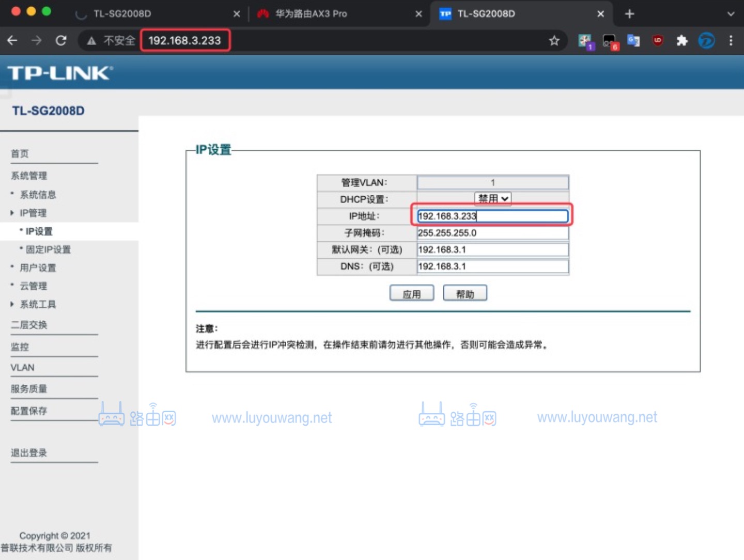Image resolution: width=744 pixels, height=560 pixels.
Task: Reload the current page
Action: (x=61, y=40)
